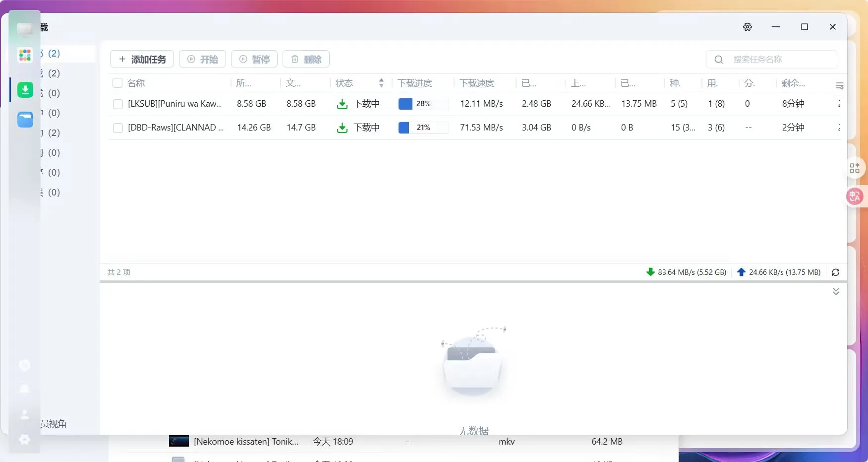Check the [LKSUB][Puniru wa Kaw... task checkbox

click(x=118, y=104)
